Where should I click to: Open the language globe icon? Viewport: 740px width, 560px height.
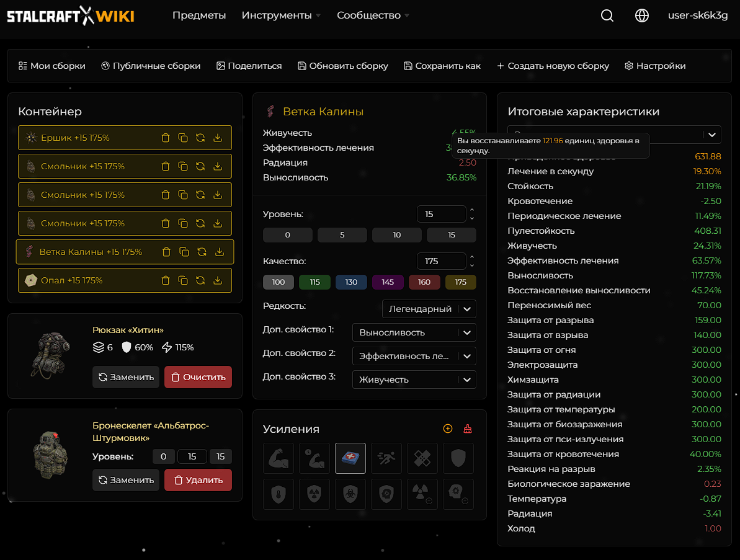[642, 16]
